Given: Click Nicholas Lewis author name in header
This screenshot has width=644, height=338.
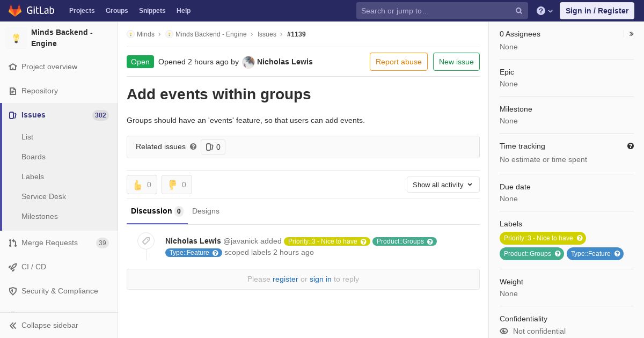Looking at the screenshot, I should pos(285,62).
